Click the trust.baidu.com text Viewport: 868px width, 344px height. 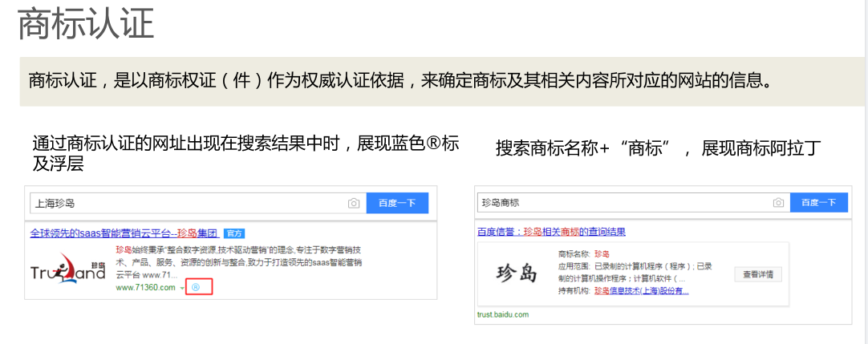pyautogui.click(x=503, y=314)
